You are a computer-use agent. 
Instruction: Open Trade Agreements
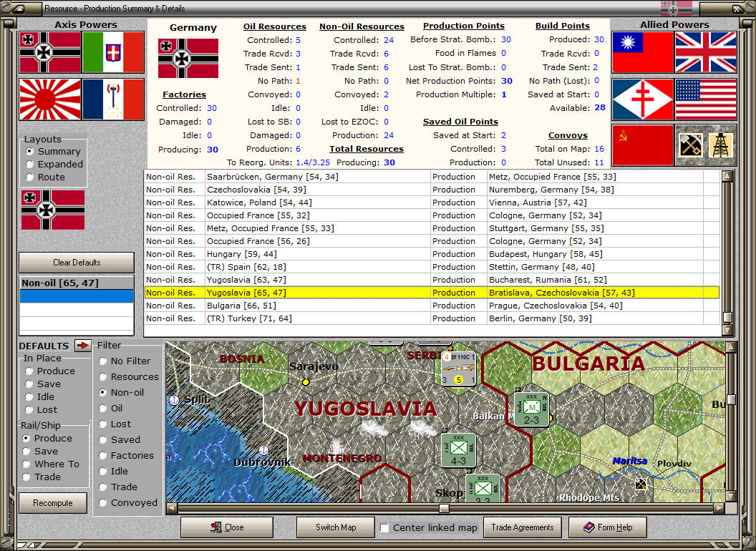coord(522,527)
